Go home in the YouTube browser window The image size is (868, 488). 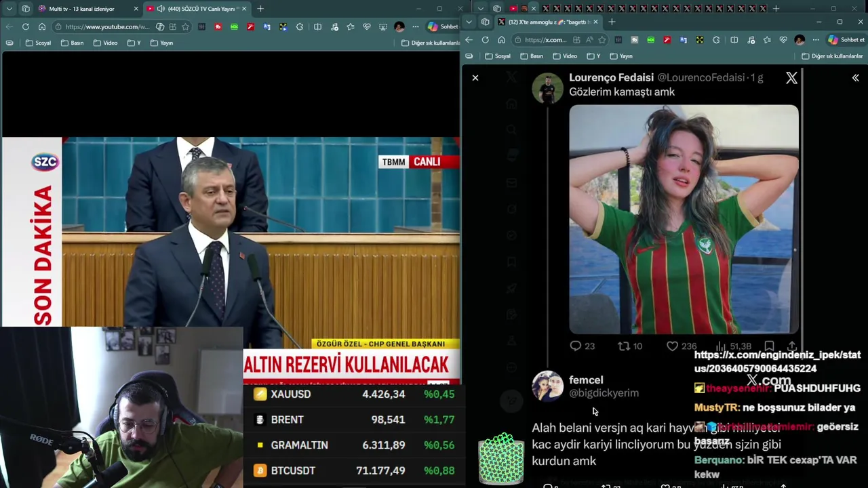[x=42, y=26]
